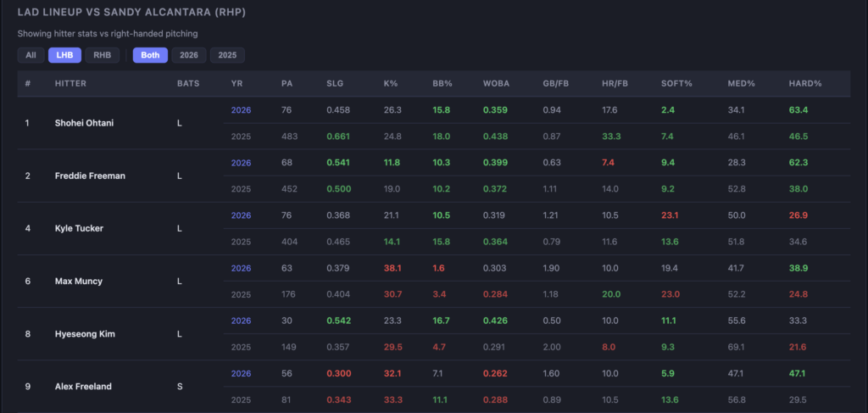Show only 2026 season stats
Viewport: 868px width, 413px height.
(188, 55)
